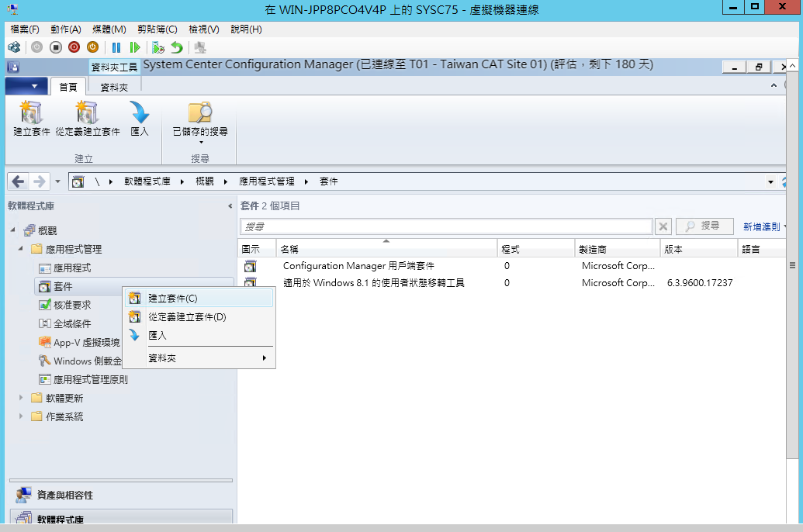This screenshot has width=803, height=532.
Task: Collapse the 軟體程式庫 navigation pane arrow
Action: 230,206
